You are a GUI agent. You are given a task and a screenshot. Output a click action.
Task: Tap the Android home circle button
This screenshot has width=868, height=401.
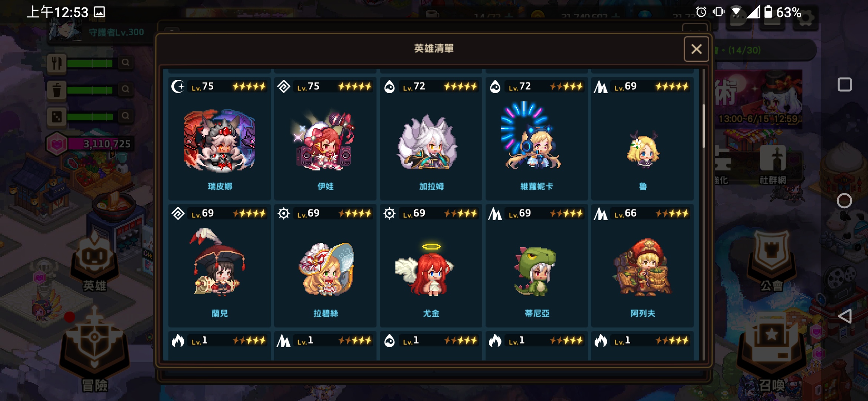pyautogui.click(x=844, y=201)
